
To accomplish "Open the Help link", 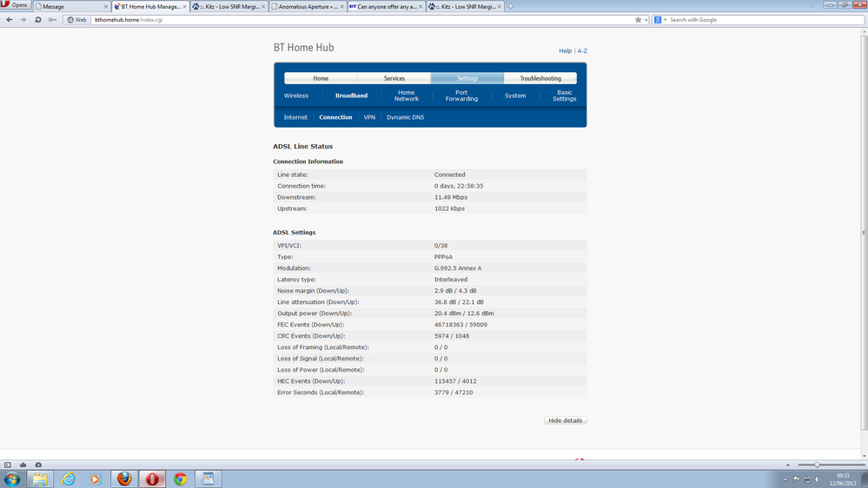I will 565,51.
